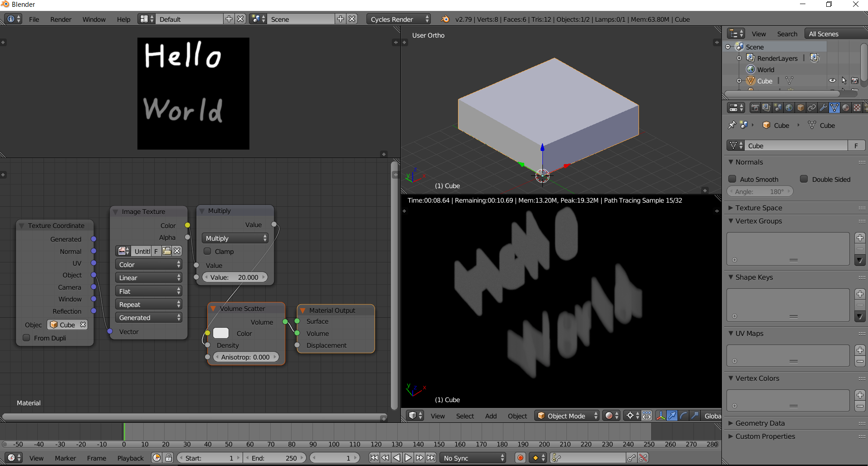
Task: Open the Constraints properties tab (chain icon)
Action: pos(812,108)
